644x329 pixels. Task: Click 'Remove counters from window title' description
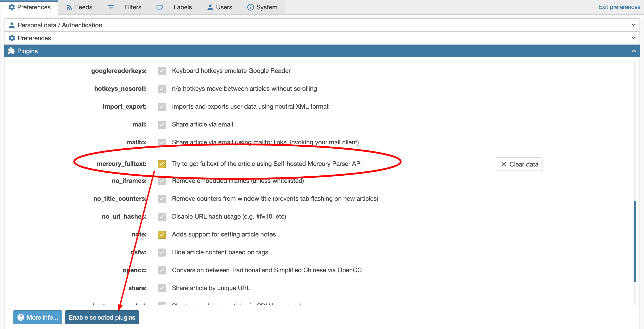click(275, 199)
